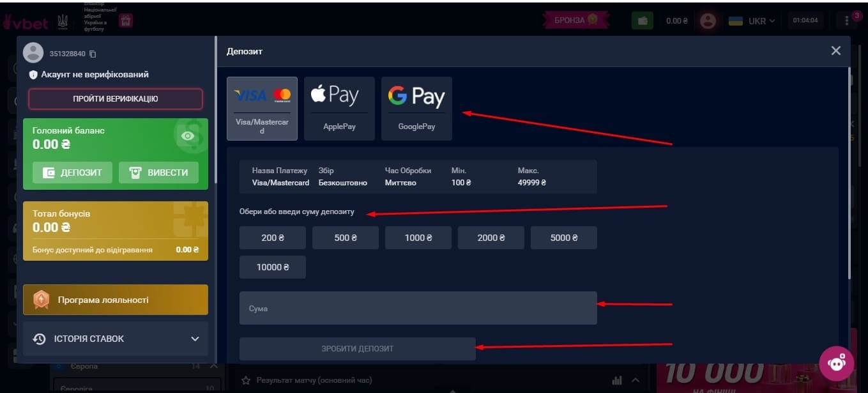Click the Ukraine national team emblem
The image size is (868, 393).
tap(62, 20)
